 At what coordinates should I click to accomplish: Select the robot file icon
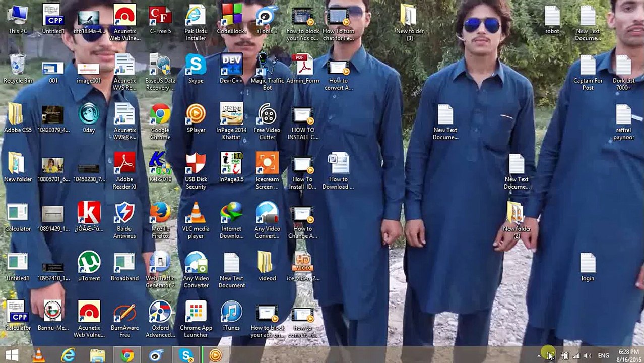point(552,20)
